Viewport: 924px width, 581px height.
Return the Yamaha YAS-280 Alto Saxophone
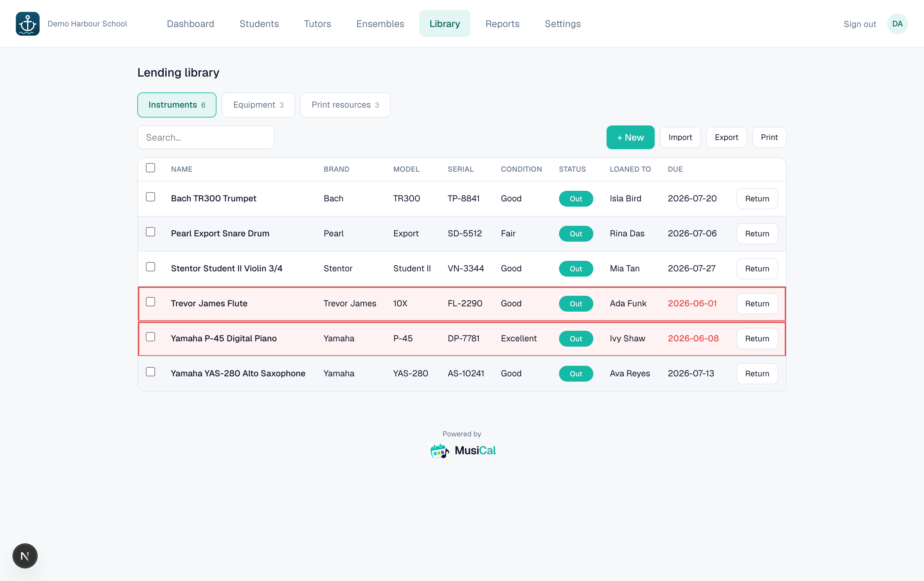point(757,373)
